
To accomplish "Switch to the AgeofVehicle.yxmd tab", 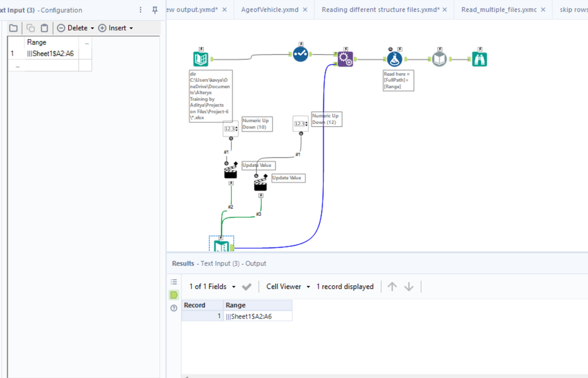I will (269, 9).
